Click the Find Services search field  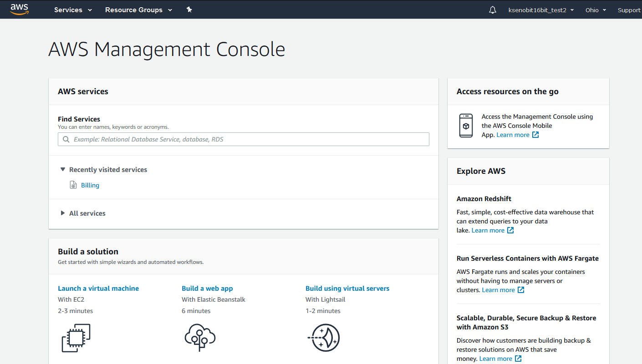click(x=244, y=139)
